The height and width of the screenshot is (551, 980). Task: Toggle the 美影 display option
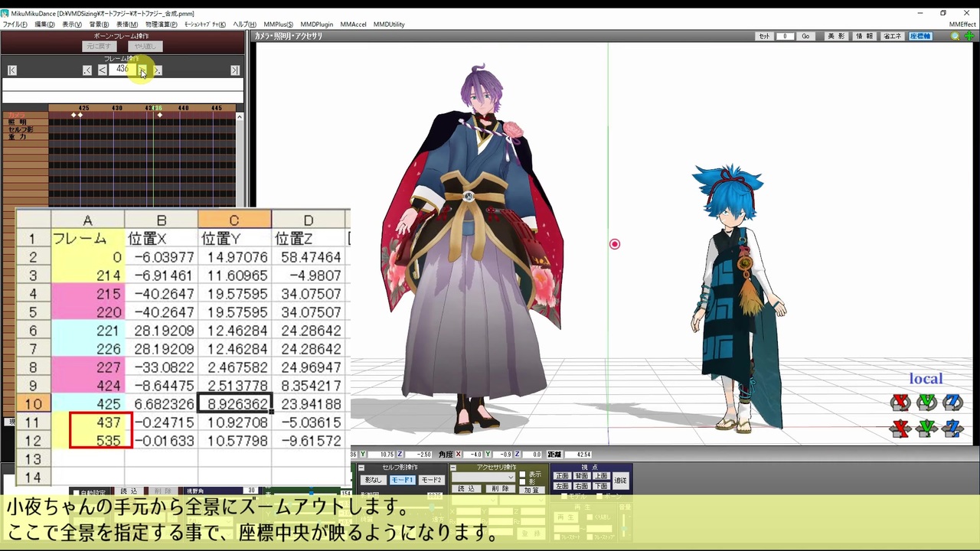coord(836,36)
